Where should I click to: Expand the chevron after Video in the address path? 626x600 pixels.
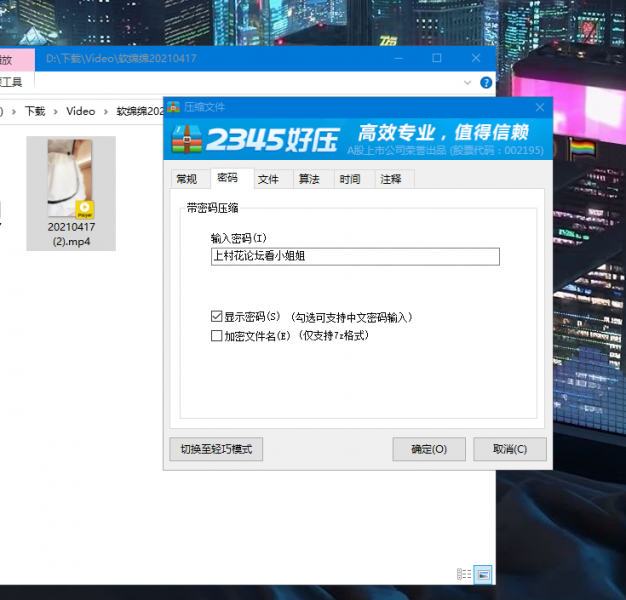(106, 111)
